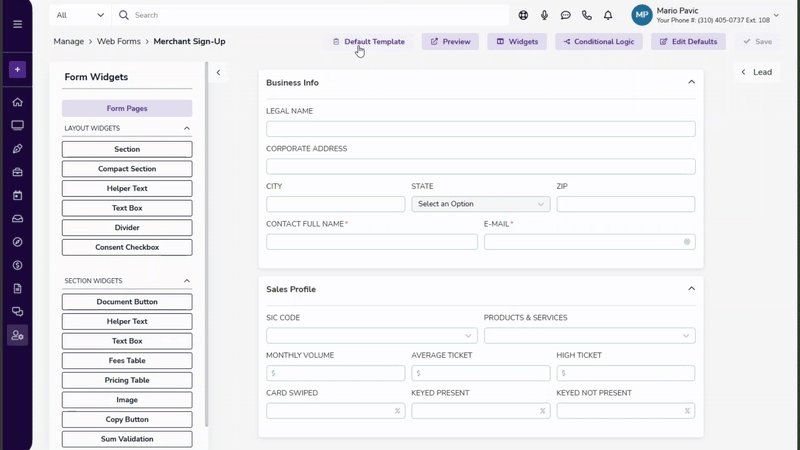The image size is (800, 450).
Task: Click the globe icon in top bar
Action: (523, 16)
